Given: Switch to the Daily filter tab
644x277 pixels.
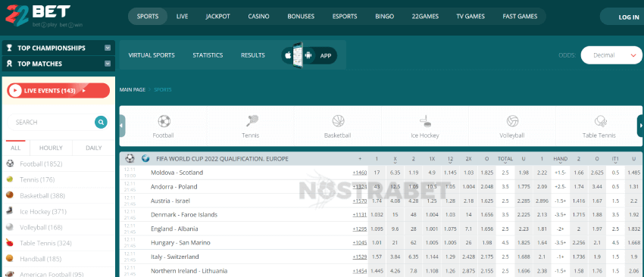Looking at the screenshot, I should pos(94,148).
